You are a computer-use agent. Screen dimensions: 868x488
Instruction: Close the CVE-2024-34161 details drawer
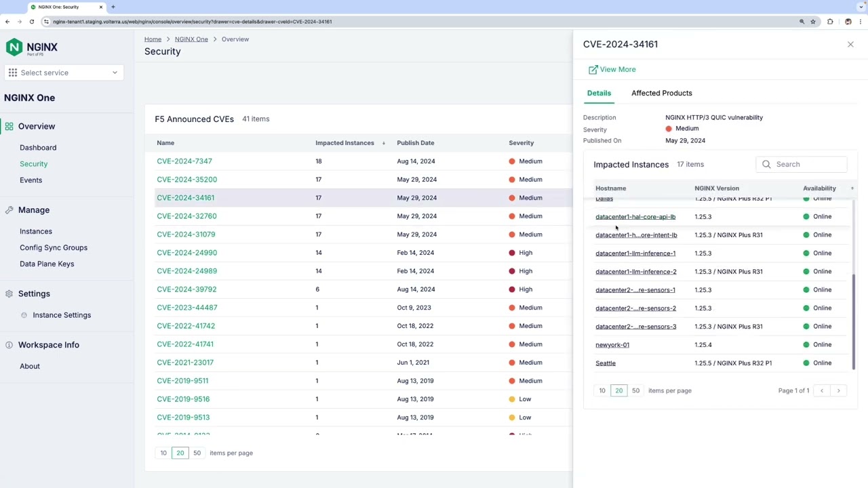pos(850,44)
